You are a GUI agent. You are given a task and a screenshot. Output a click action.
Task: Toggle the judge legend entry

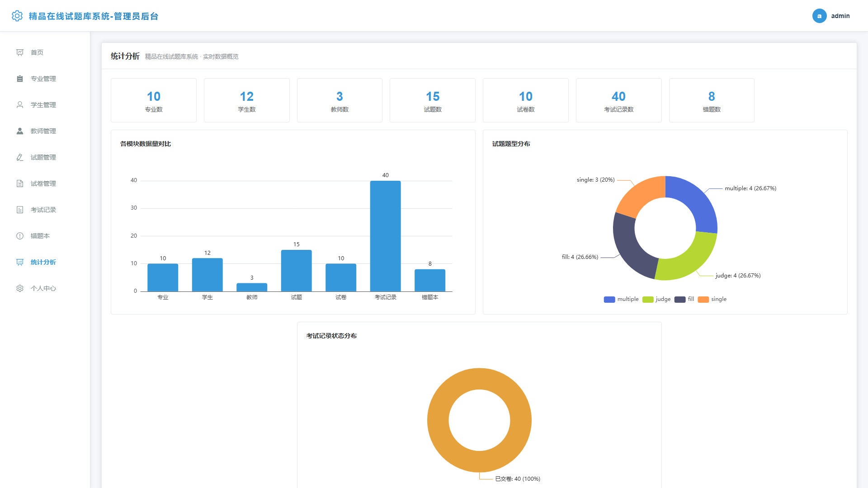(x=656, y=299)
